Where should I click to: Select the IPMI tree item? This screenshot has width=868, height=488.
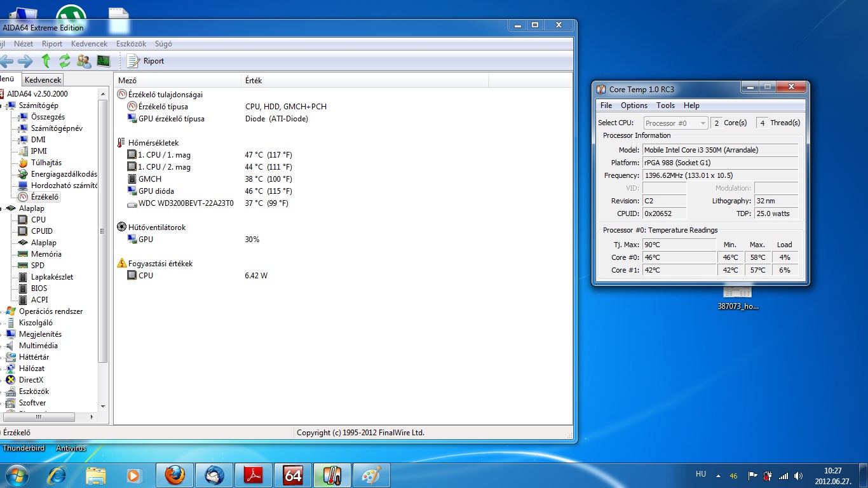pos(39,151)
